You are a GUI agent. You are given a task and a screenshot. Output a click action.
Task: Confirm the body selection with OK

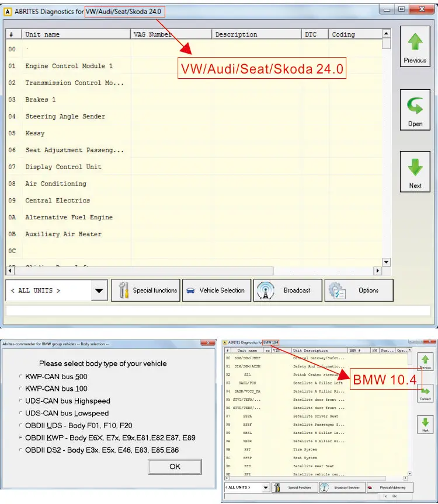click(175, 467)
